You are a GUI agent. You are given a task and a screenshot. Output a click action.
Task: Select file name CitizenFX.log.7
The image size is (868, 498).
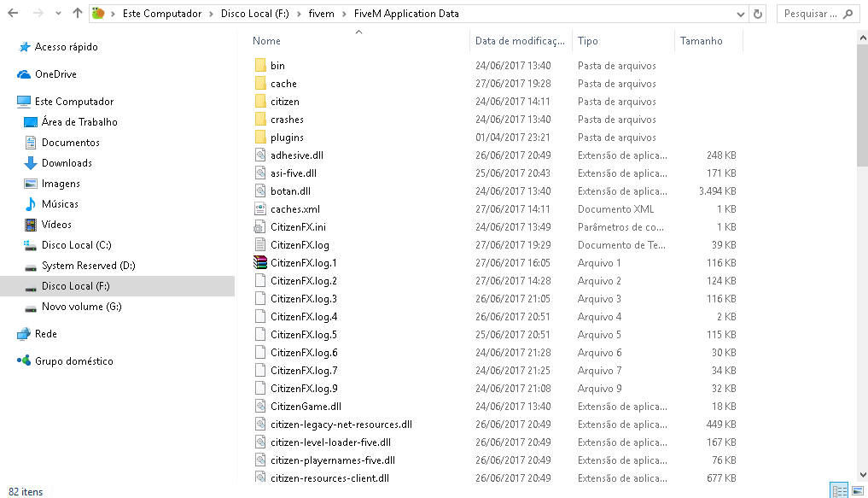click(x=304, y=370)
